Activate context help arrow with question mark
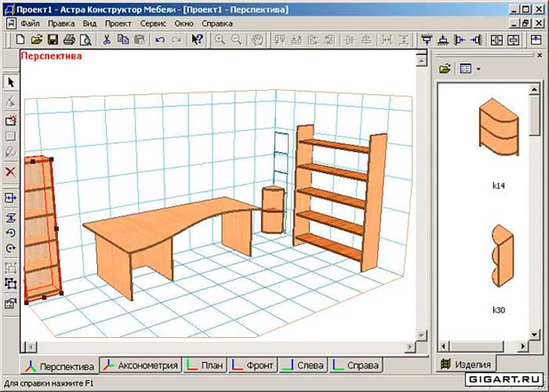 [x=197, y=39]
